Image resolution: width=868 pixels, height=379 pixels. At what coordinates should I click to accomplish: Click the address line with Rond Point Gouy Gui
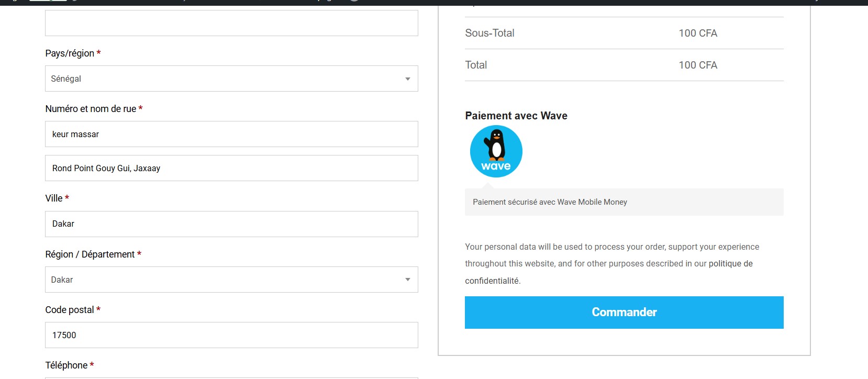[231, 168]
